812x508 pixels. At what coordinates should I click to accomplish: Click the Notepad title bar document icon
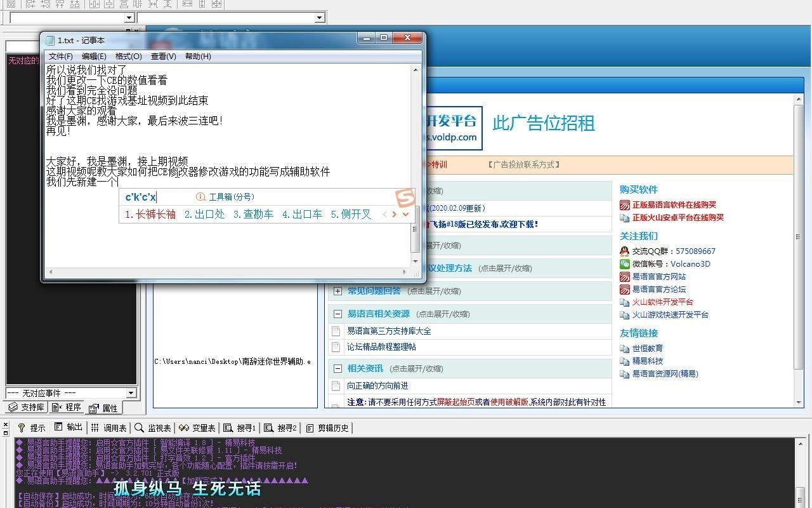point(50,41)
